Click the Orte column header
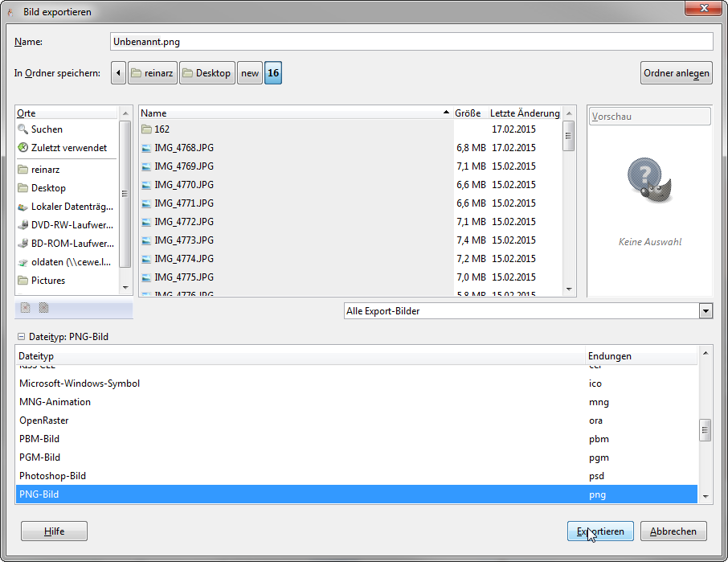Screen dimensions: 728x562 [x=67, y=113]
